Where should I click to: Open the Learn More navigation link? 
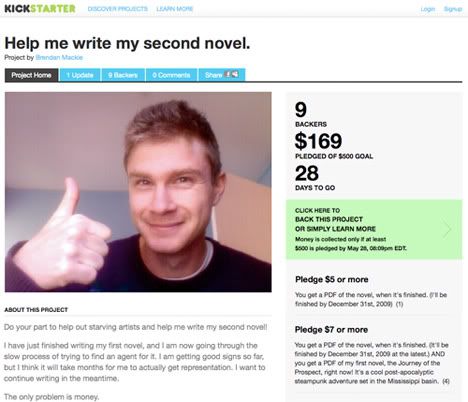(175, 9)
